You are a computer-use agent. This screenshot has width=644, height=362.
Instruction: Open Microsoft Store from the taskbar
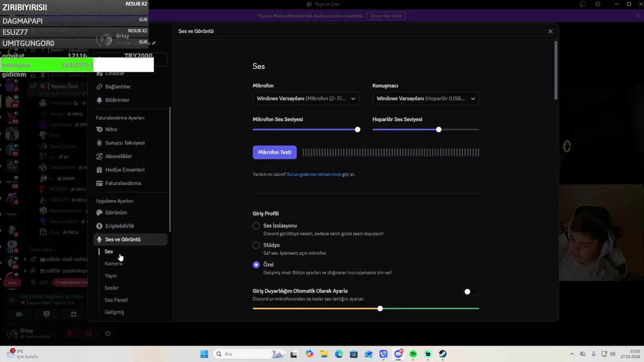(x=354, y=354)
